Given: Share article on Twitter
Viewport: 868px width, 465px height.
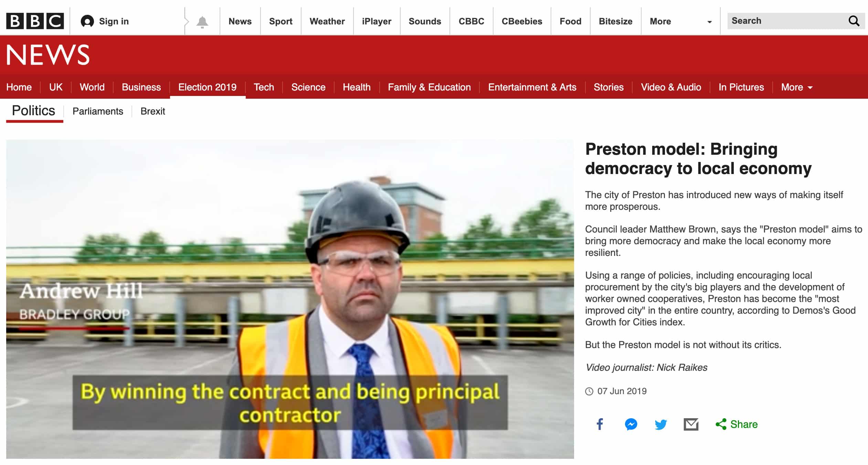Looking at the screenshot, I should (x=660, y=424).
